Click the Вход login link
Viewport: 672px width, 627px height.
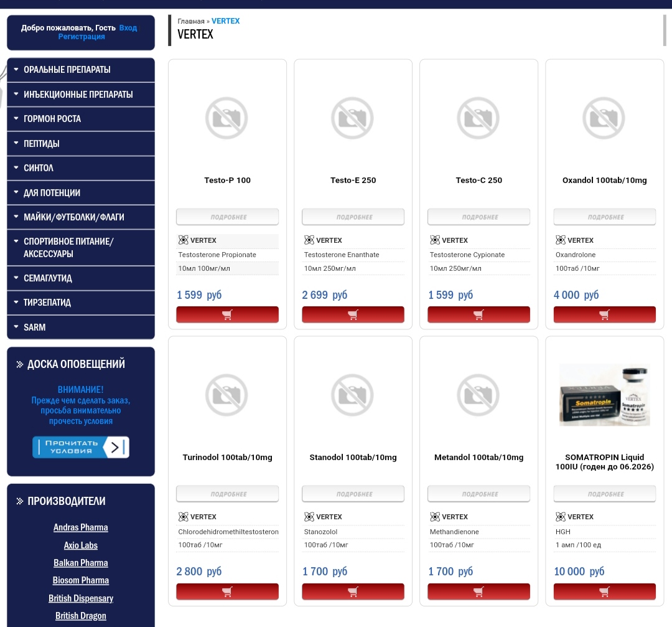coord(128,28)
